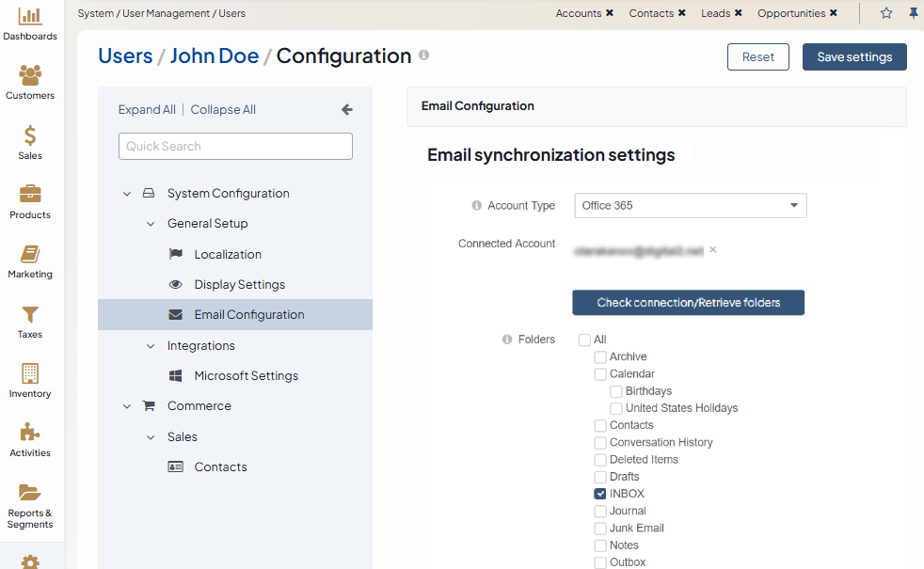The height and width of the screenshot is (569, 924).
Task: Check the Archive folder checkbox
Action: pyautogui.click(x=600, y=357)
